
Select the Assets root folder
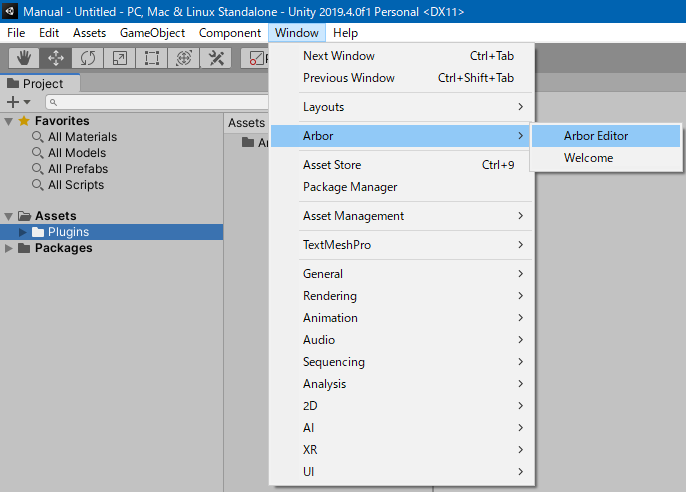[x=56, y=216]
